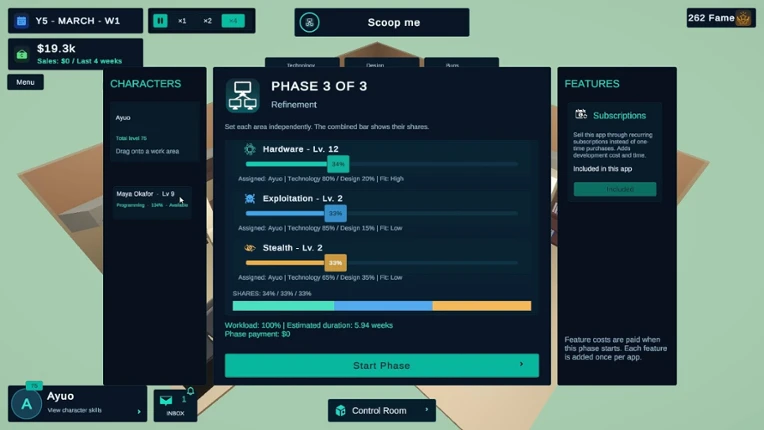Click the Stealth - Lv. 2 label
Image resolution: width=764 pixels, height=430 pixels.
pos(292,248)
